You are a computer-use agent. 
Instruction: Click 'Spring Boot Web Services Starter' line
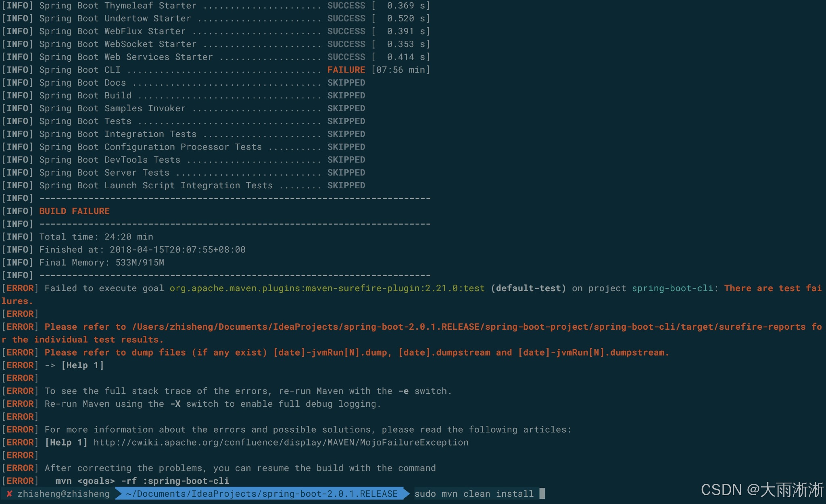point(216,57)
